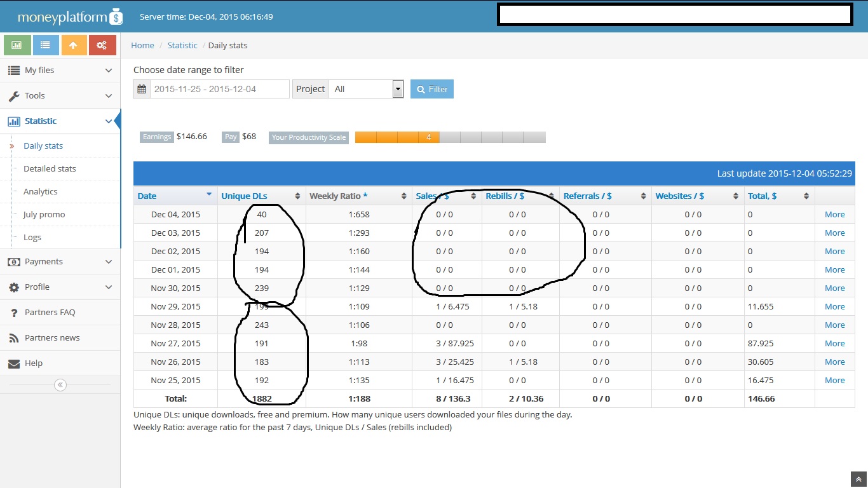Collapse sidebar with double-chevron circle icon
The width and height of the screenshot is (868, 488).
pyautogui.click(x=60, y=384)
